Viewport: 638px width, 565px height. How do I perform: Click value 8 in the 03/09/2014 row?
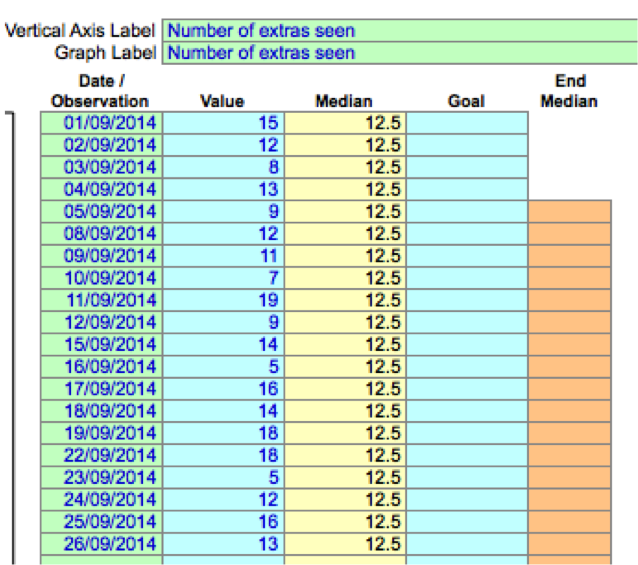coord(223,167)
